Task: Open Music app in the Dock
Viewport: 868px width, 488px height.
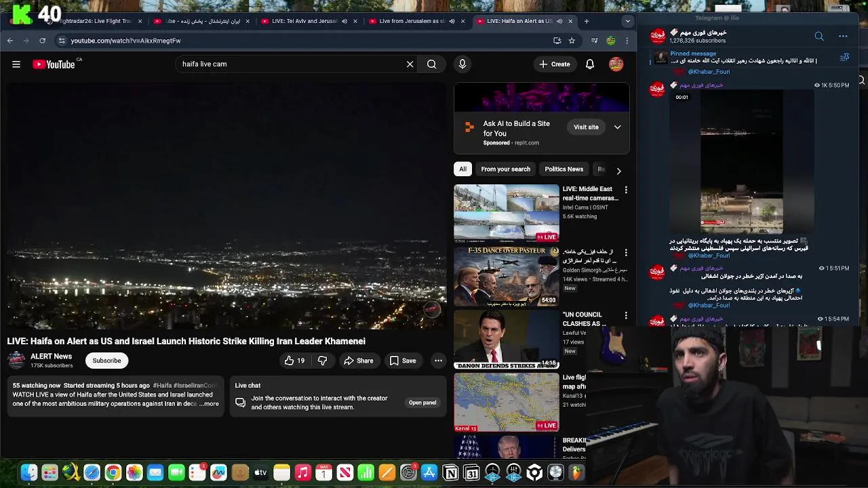Action: click(x=303, y=472)
